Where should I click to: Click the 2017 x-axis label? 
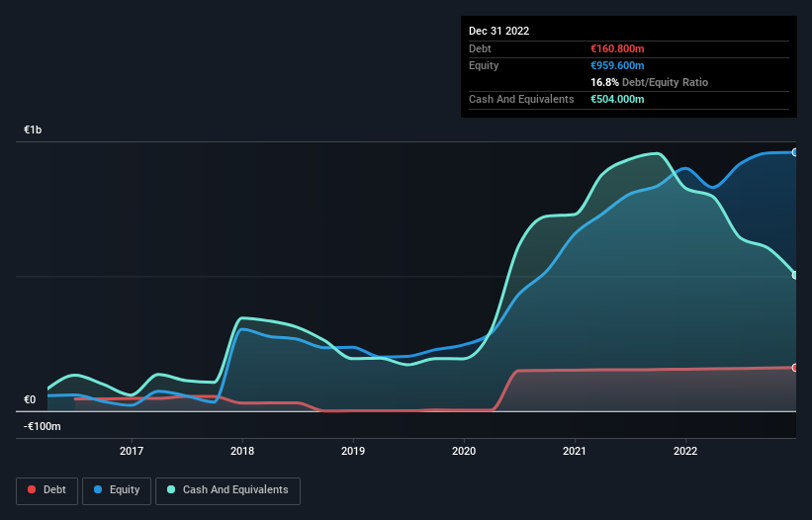132,451
